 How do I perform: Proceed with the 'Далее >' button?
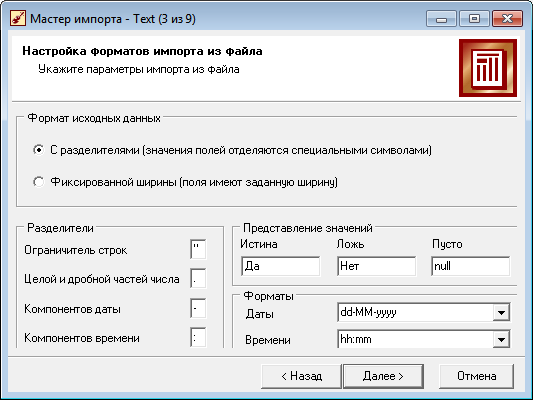383,376
